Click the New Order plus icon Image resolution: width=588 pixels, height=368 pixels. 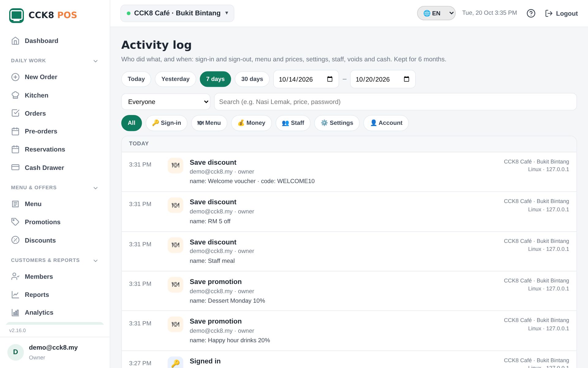click(15, 77)
